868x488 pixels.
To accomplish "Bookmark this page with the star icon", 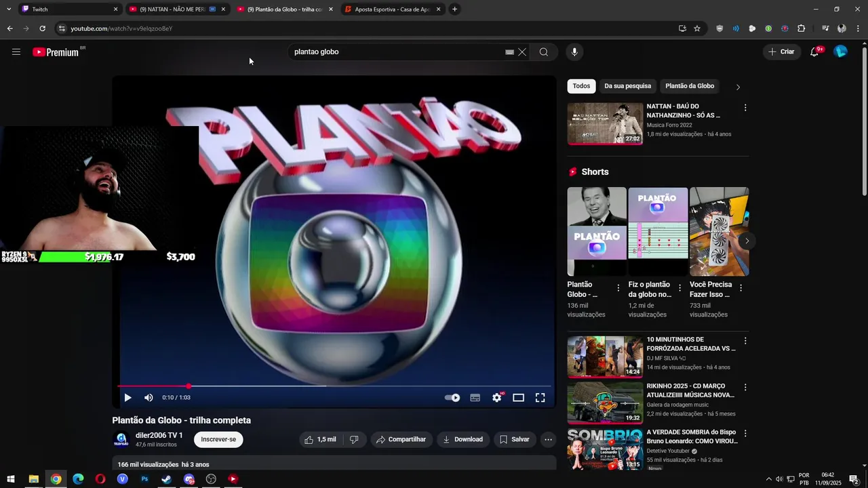I will pyautogui.click(x=697, y=28).
